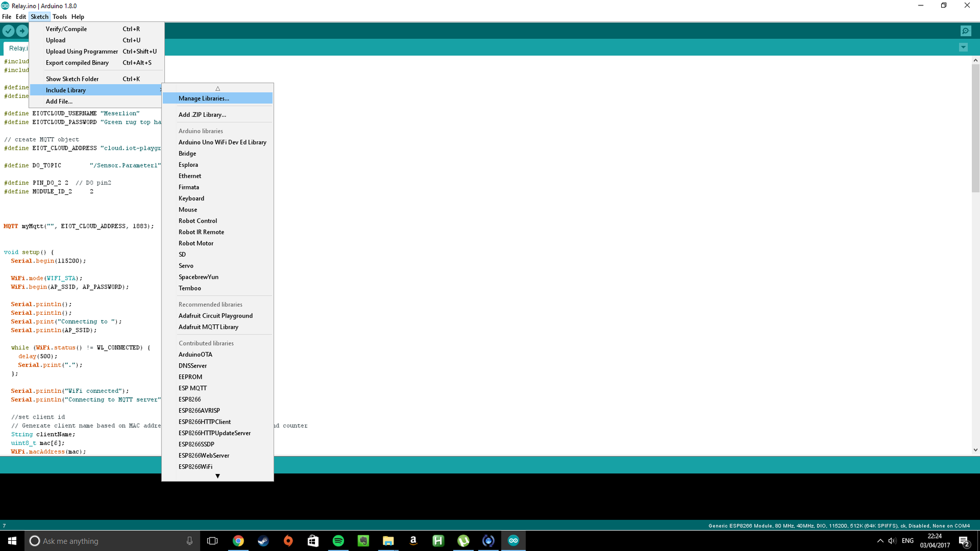
Task: Click the Cortana microphone icon
Action: (x=190, y=541)
